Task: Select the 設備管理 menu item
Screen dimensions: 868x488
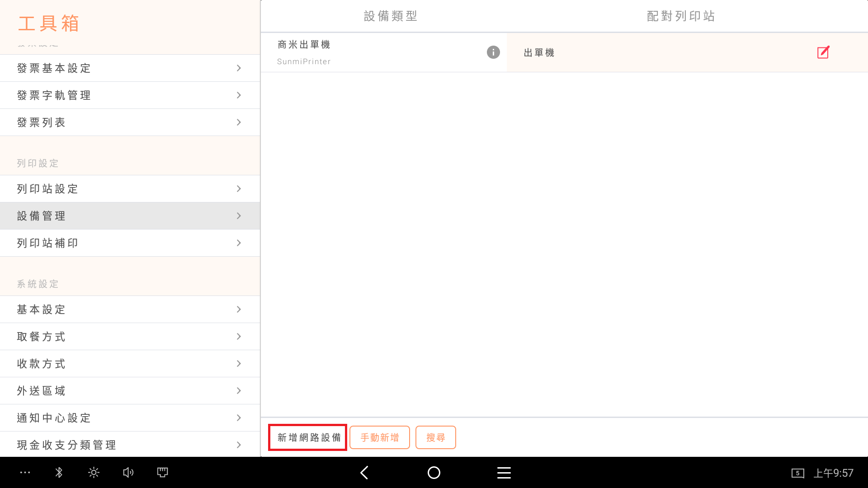Action: point(130,216)
